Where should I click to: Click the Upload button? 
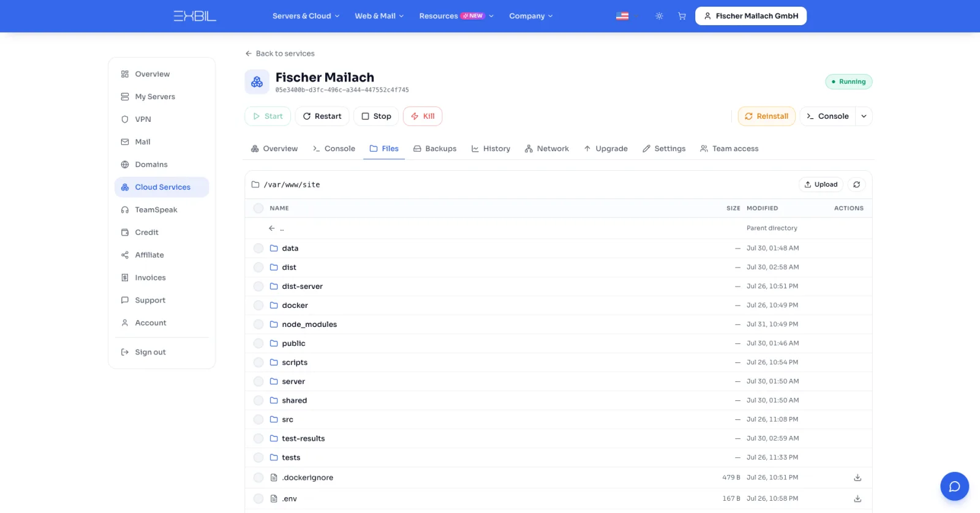click(821, 184)
